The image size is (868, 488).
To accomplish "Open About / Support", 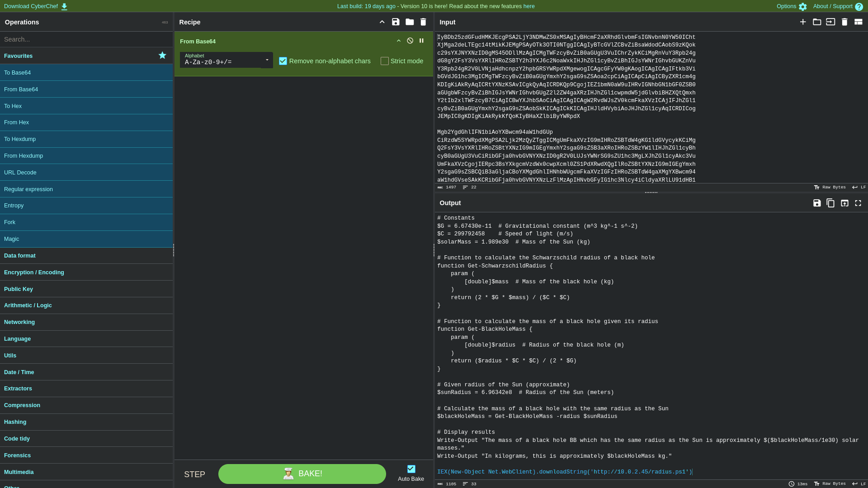I will 837,6.
